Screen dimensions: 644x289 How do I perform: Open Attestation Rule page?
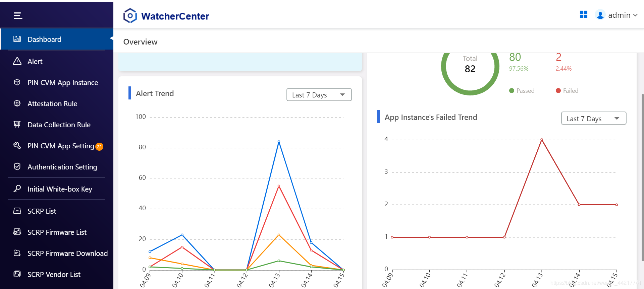coord(57,103)
